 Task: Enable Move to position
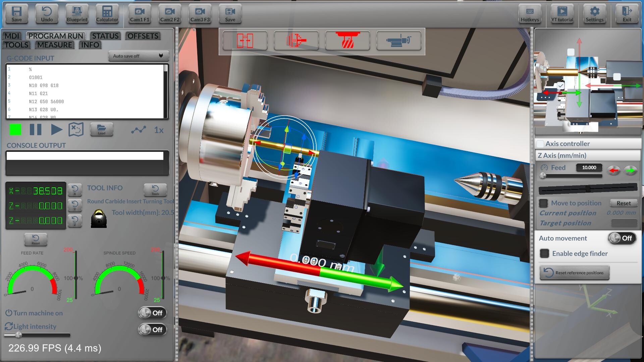tap(544, 203)
